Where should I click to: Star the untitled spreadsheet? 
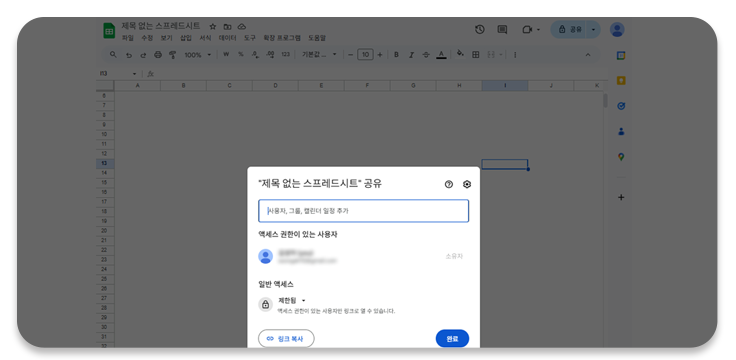pyautogui.click(x=213, y=26)
